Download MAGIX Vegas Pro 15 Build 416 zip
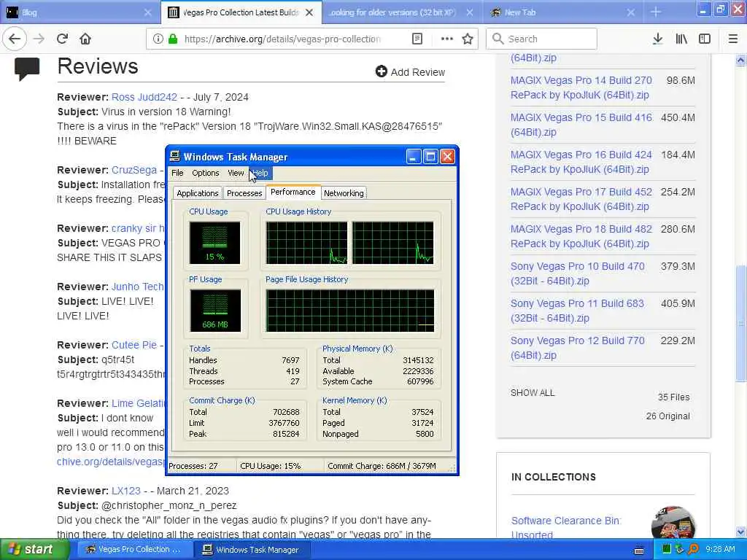The height and width of the screenshot is (560, 747). point(581,125)
